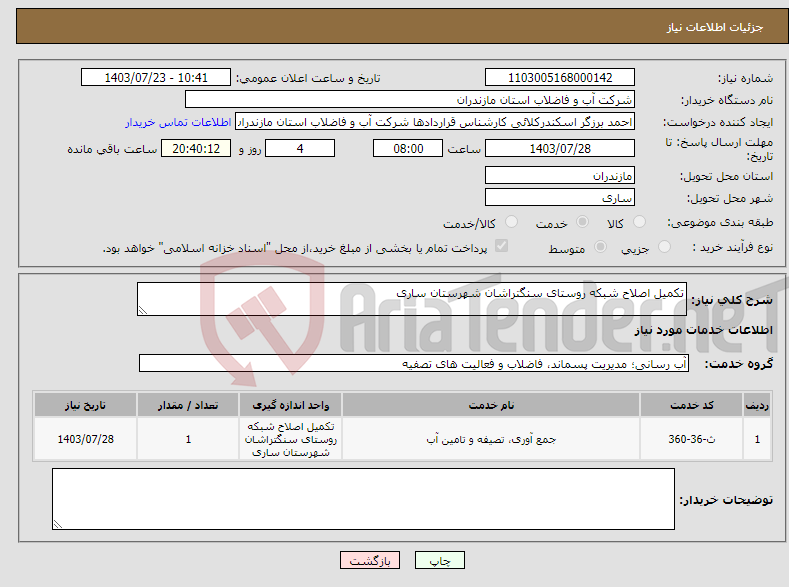The width and height of the screenshot is (789, 587).
Task: Select the کالا/خدمت radio button
Action: 511,222
